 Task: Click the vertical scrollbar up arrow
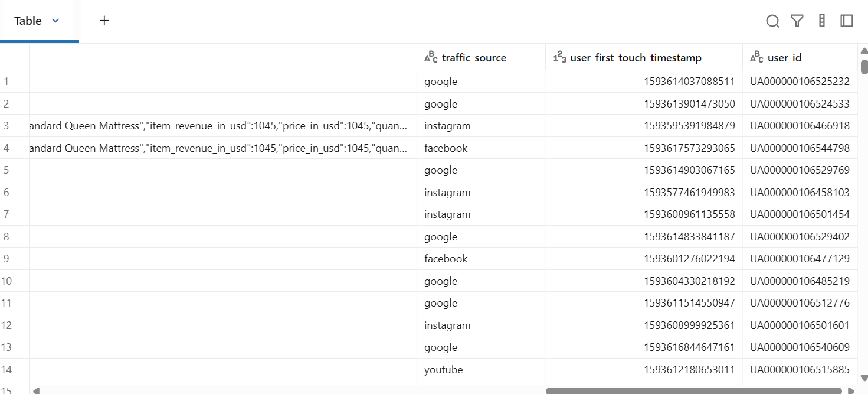click(x=864, y=51)
